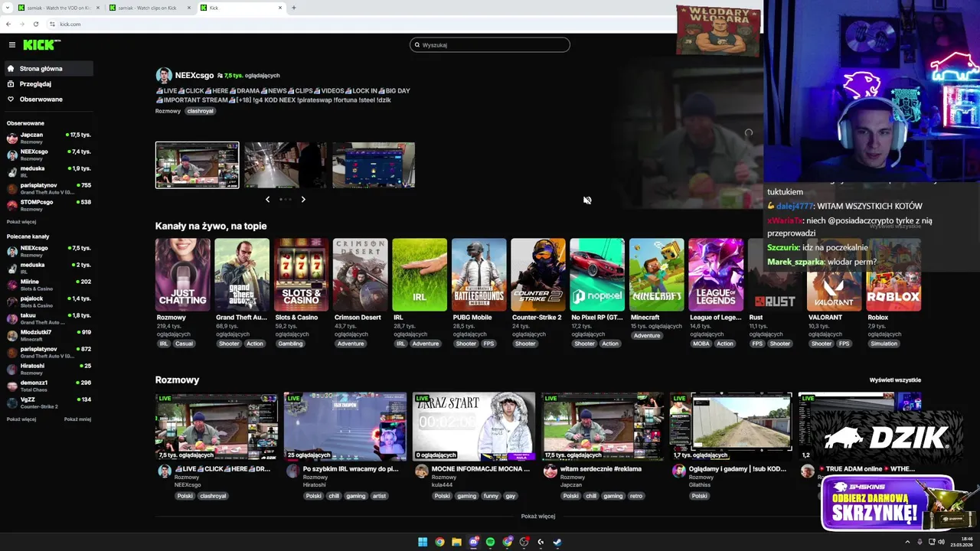Select the second carousel thumbnail (warehouse scene)

coord(285,165)
